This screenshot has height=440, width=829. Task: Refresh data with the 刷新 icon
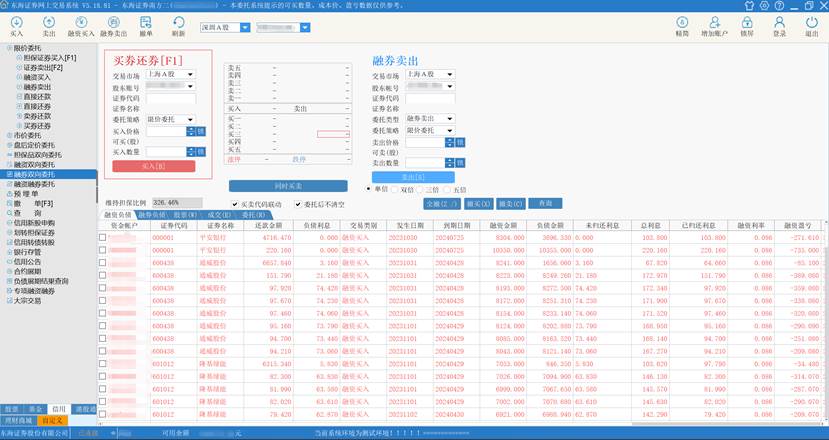[179, 26]
